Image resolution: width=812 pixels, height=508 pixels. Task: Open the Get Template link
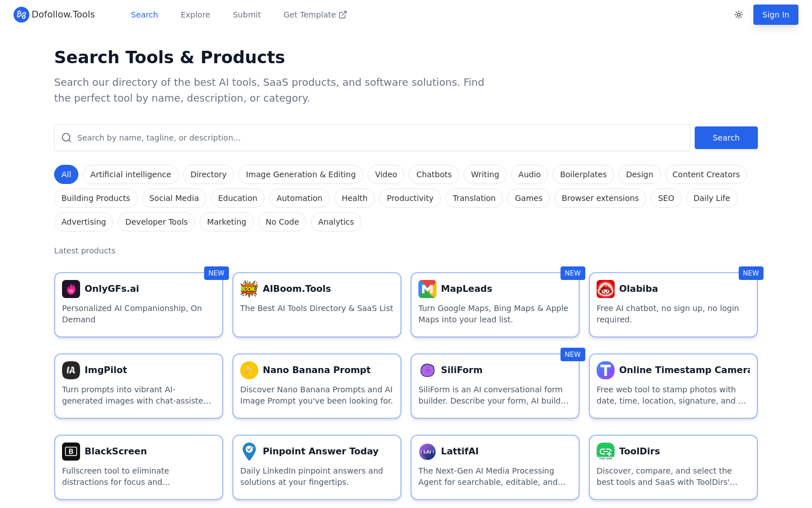pos(315,15)
